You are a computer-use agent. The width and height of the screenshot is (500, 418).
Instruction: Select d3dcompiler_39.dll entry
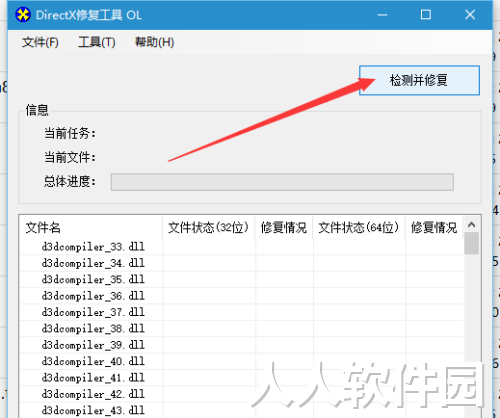(93, 345)
